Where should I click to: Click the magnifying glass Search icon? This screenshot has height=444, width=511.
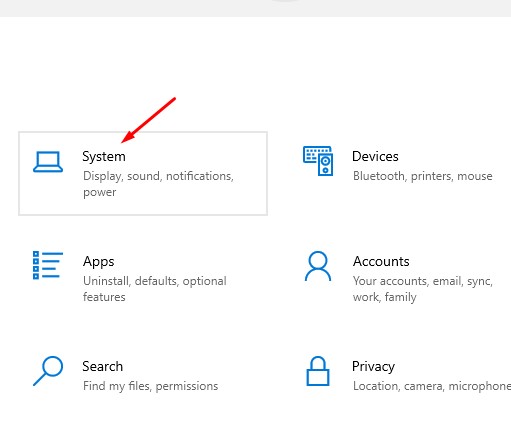coord(48,371)
